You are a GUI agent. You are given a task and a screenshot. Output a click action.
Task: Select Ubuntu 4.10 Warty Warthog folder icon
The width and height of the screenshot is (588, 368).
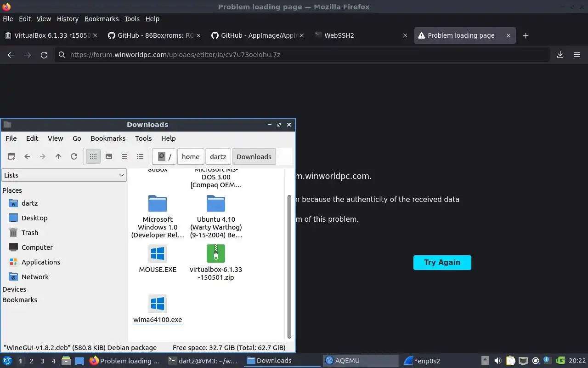(216, 203)
